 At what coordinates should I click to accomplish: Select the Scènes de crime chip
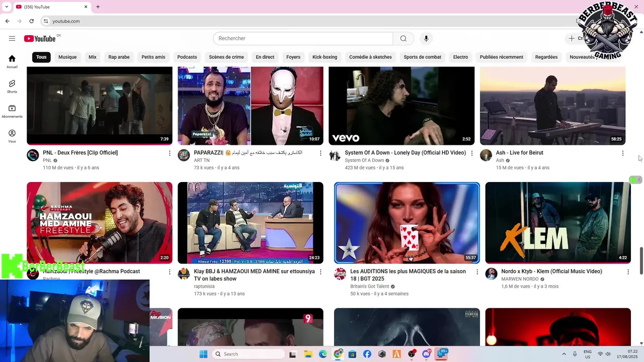pos(226,57)
